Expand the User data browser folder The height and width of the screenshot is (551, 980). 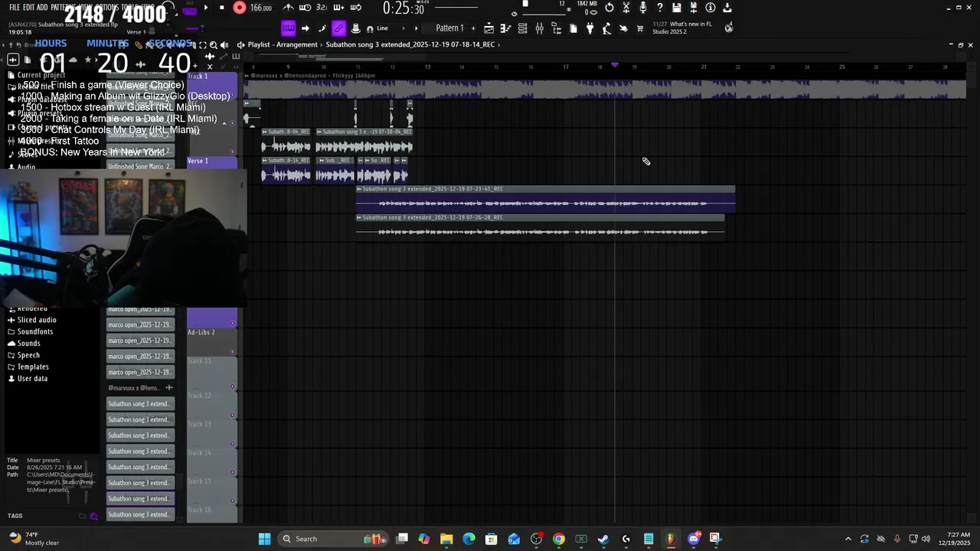(32, 378)
